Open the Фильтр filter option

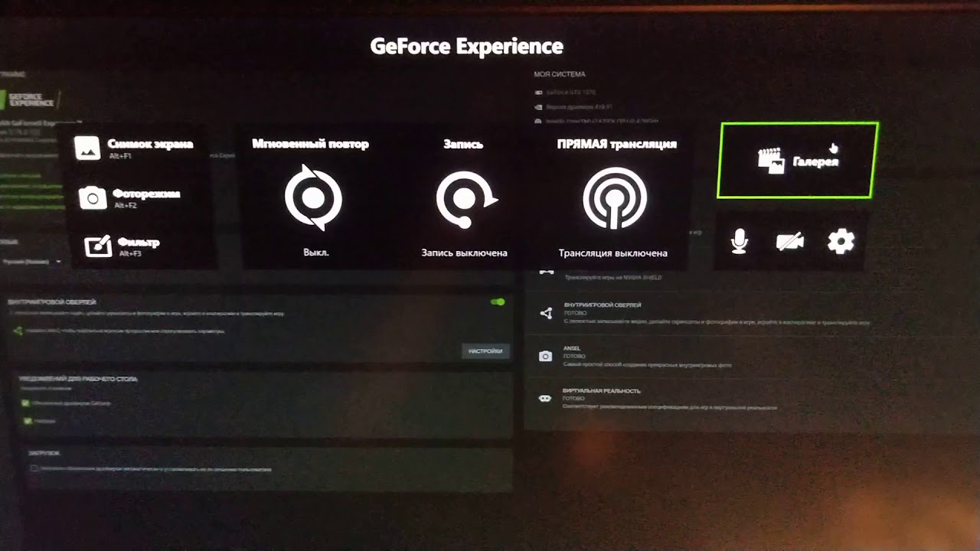click(122, 246)
